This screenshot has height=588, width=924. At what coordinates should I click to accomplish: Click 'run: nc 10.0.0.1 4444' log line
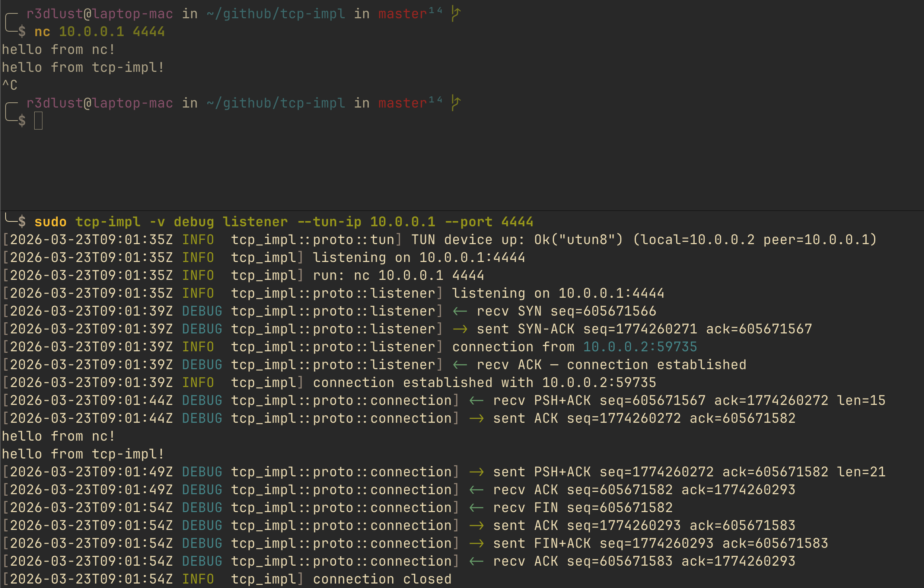point(399,275)
